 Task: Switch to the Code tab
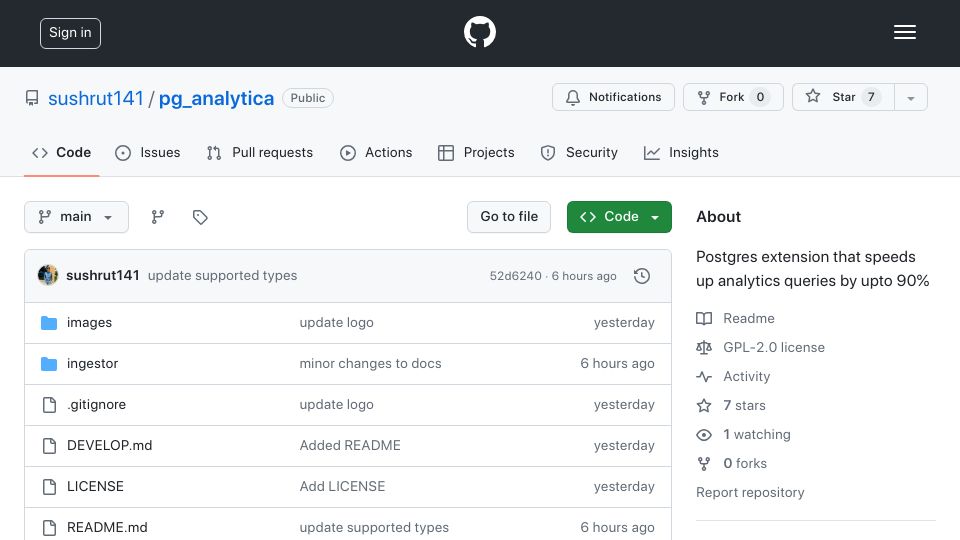pos(62,152)
